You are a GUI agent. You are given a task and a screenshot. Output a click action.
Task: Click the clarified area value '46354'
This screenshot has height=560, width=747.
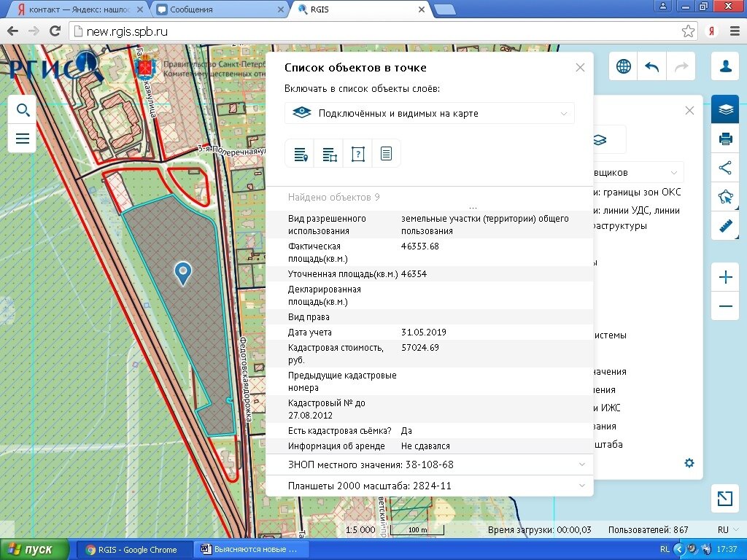point(414,274)
